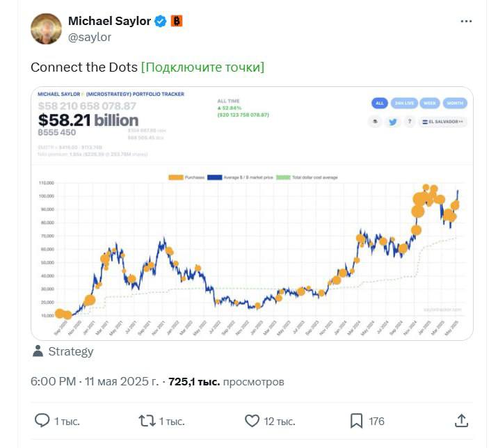Click the orange Bitcoin badge icon

pyautogui.click(x=177, y=22)
